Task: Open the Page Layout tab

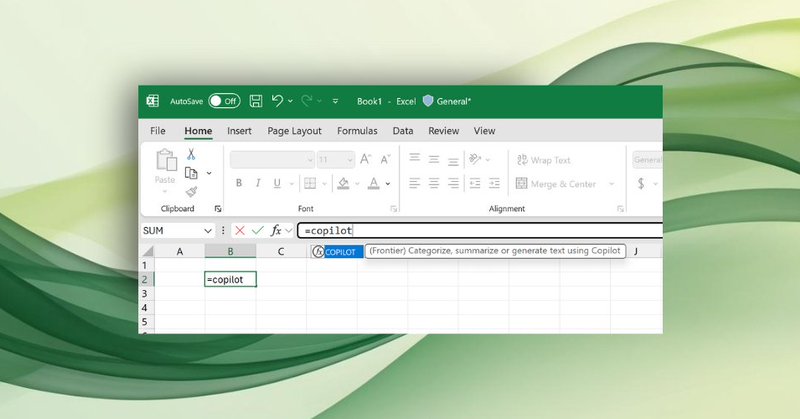Action: pos(294,131)
